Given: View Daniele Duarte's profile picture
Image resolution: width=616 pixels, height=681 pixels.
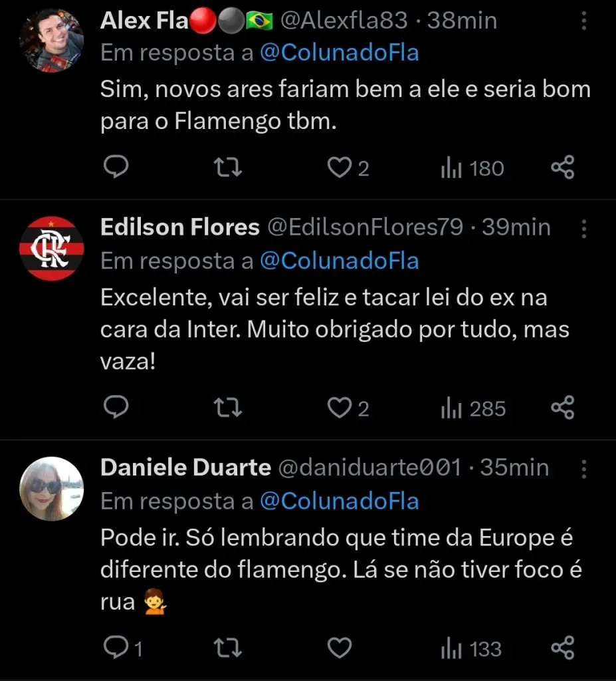Looking at the screenshot, I should 52,489.
